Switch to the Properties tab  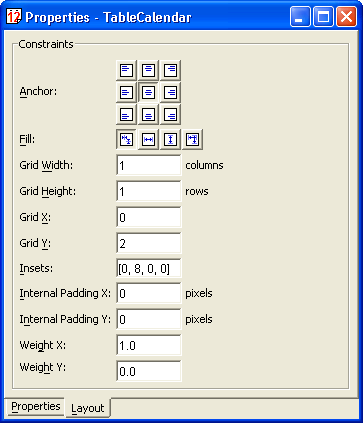35,407
